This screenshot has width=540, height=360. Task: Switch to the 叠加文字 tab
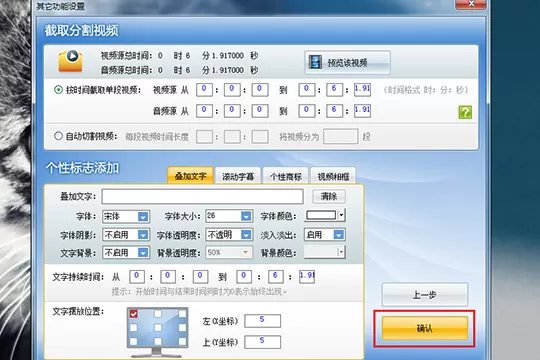[190, 176]
